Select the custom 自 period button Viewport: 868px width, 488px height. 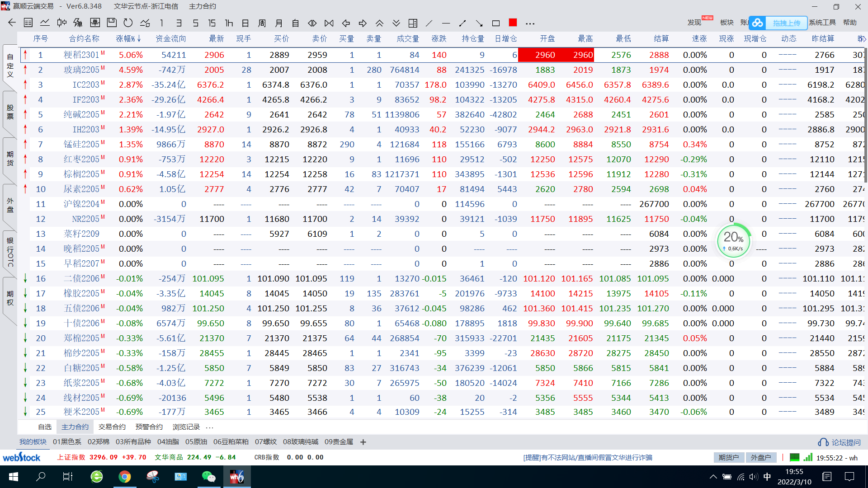click(x=295, y=23)
